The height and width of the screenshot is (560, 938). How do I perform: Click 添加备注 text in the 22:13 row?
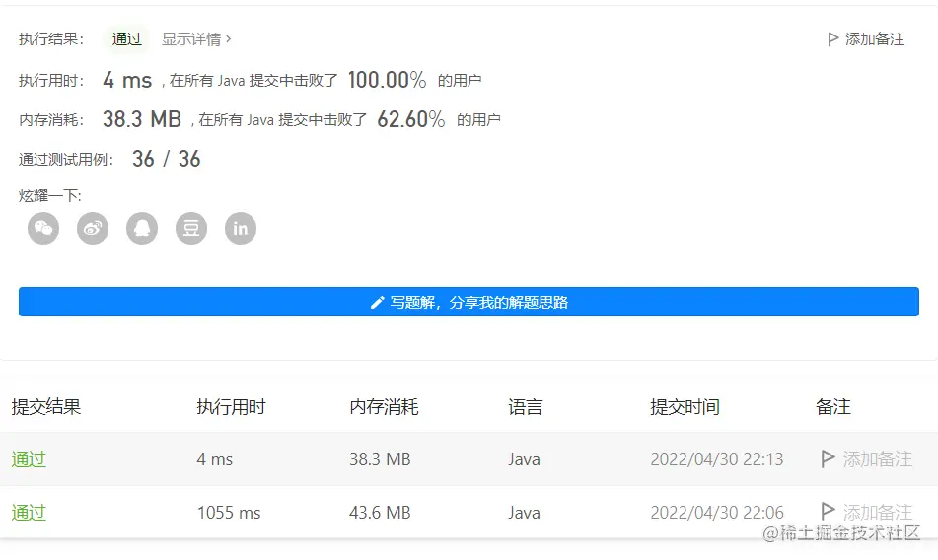click(x=878, y=459)
